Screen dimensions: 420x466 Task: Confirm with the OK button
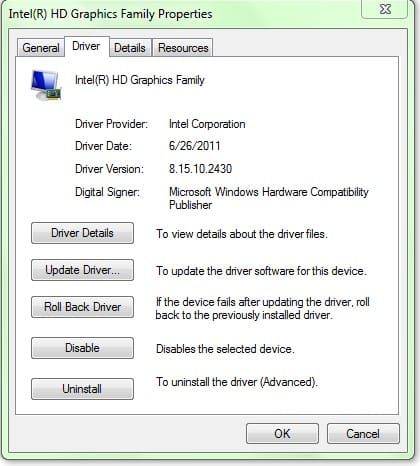282,434
